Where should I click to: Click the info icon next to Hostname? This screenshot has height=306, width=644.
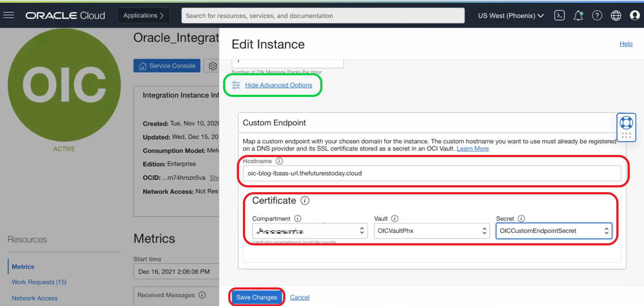pyautogui.click(x=279, y=161)
